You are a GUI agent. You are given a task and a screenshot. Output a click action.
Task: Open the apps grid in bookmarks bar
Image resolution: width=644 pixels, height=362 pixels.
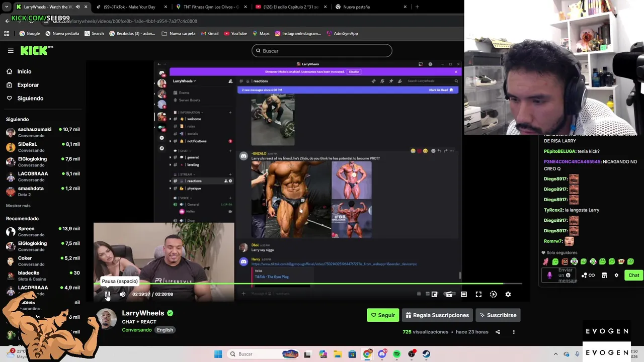[x=7, y=34]
